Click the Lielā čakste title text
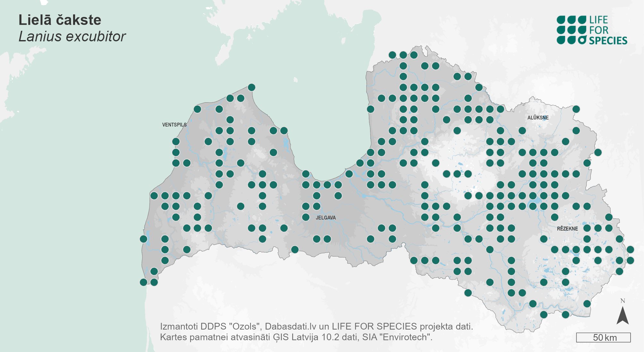644x352 pixels. (x=60, y=20)
